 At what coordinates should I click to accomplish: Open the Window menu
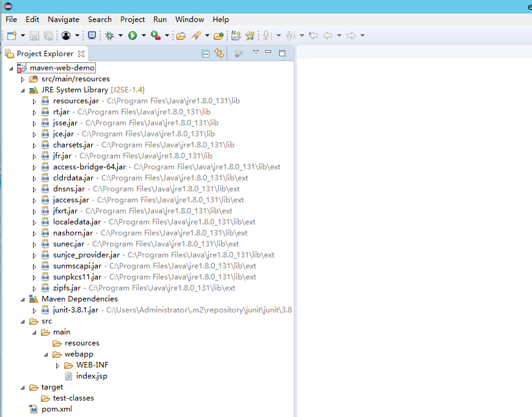click(x=189, y=20)
